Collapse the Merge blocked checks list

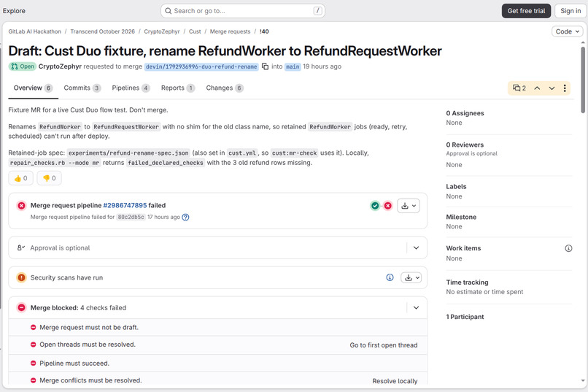pyautogui.click(x=417, y=307)
